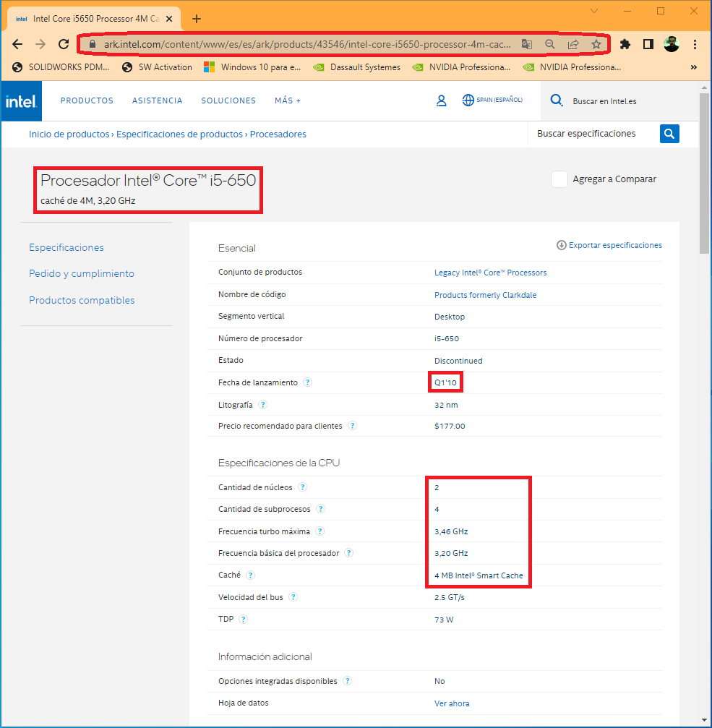Show more bookmarks with the overflow chevron
This screenshot has width=712, height=728.
693,67
